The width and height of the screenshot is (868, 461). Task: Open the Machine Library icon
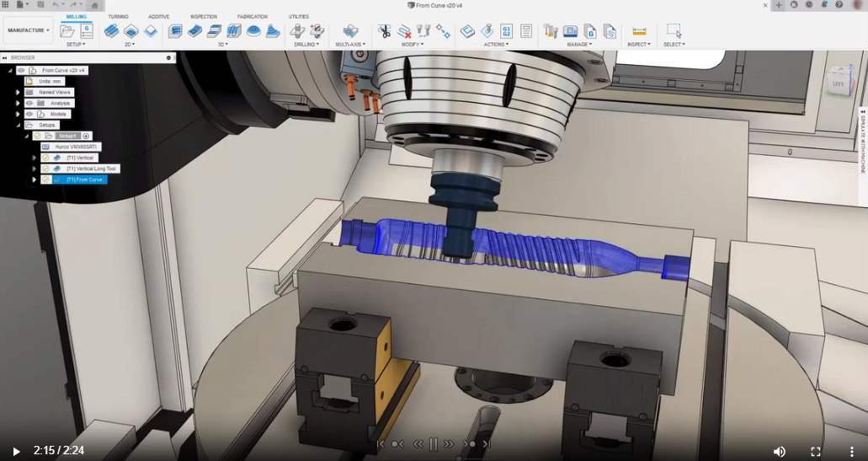pyautogui.click(x=570, y=31)
